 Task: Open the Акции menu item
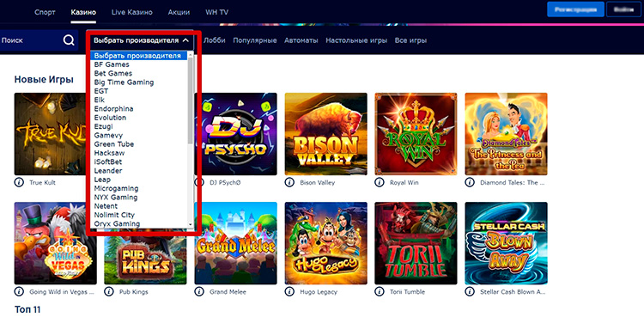(179, 12)
